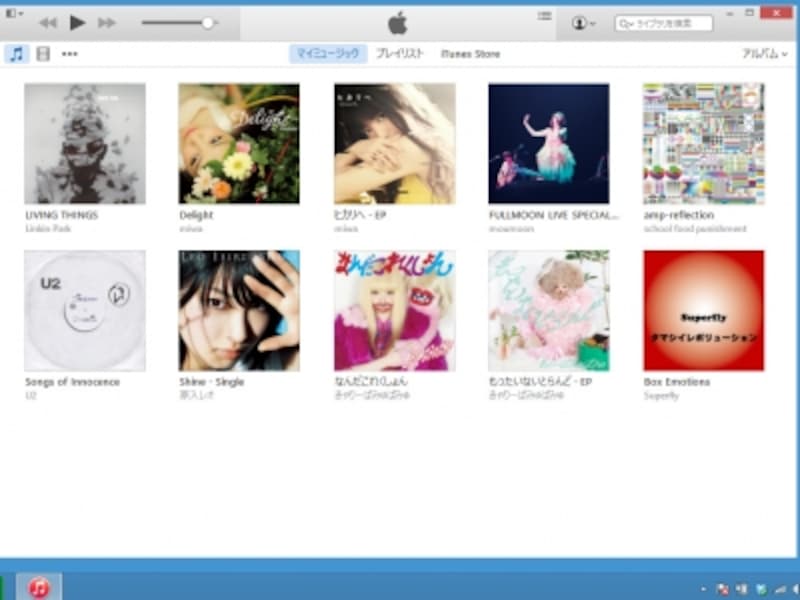Open the amp-reflection album cover

704,144
